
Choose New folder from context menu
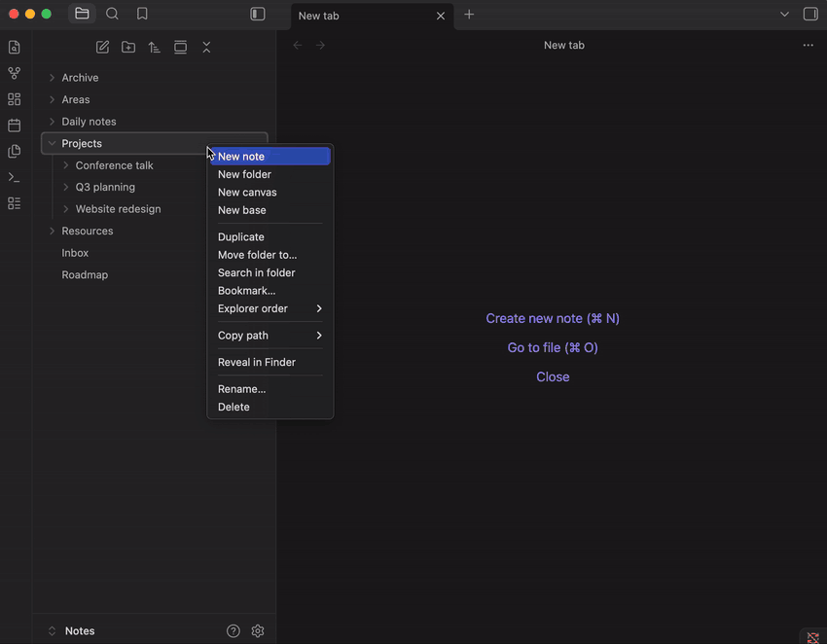tap(270, 174)
